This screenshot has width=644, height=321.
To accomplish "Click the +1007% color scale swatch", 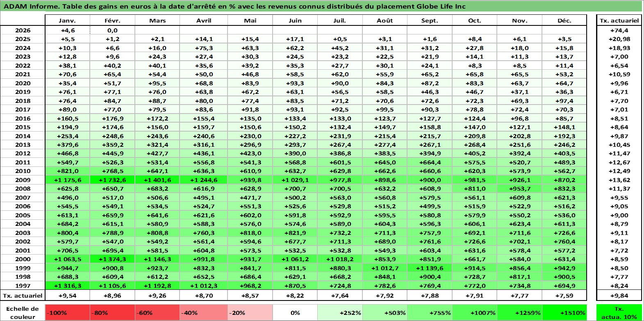I will coord(475,312).
